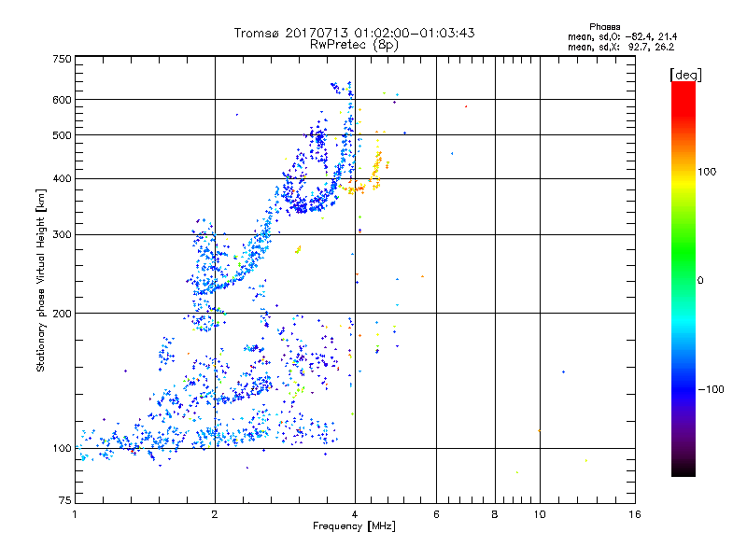
Task: Click the 'Stationary phase Virtual Height [km]' label
Action: click(41, 281)
